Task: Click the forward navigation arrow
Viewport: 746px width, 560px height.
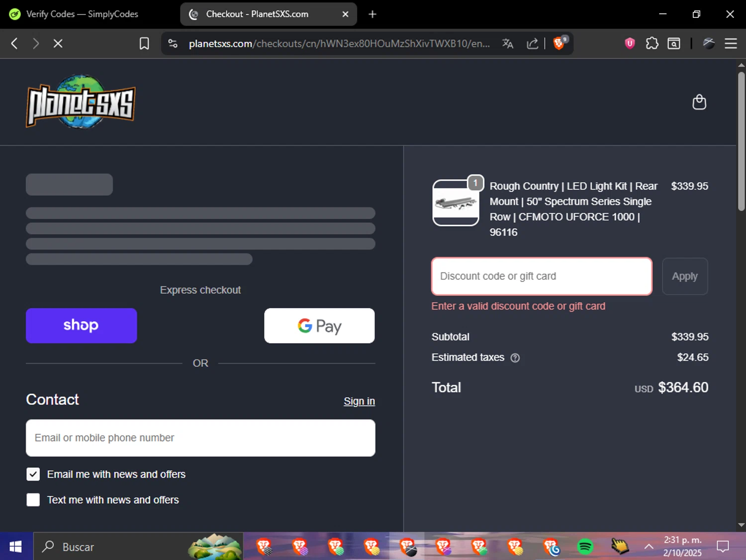Action: click(36, 44)
